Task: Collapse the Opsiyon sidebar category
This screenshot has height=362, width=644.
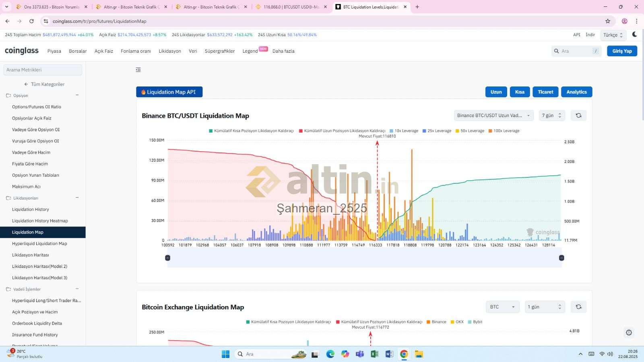Action: pos(77,95)
